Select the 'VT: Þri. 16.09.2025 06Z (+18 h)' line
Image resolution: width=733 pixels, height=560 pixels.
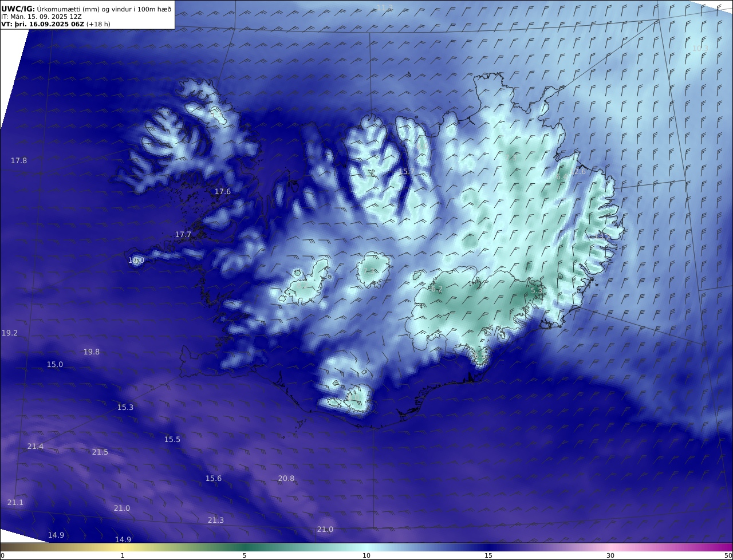point(56,24)
